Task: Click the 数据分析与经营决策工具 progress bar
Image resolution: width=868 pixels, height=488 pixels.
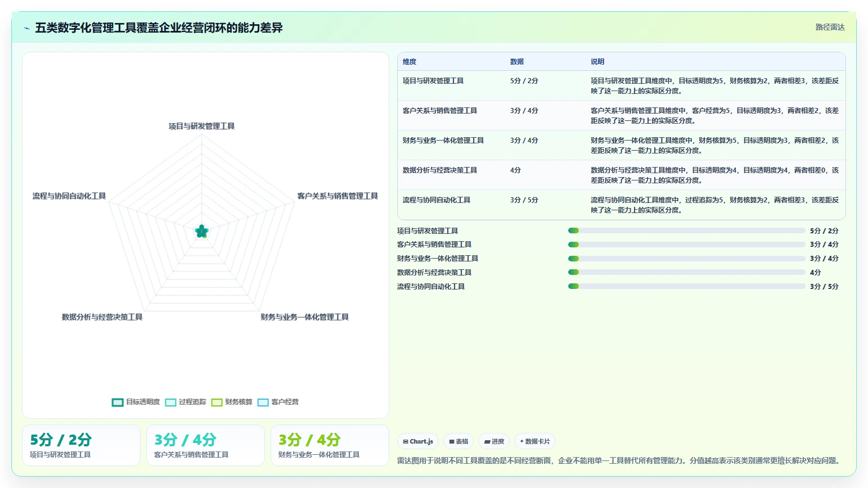Action: coord(686,272)
